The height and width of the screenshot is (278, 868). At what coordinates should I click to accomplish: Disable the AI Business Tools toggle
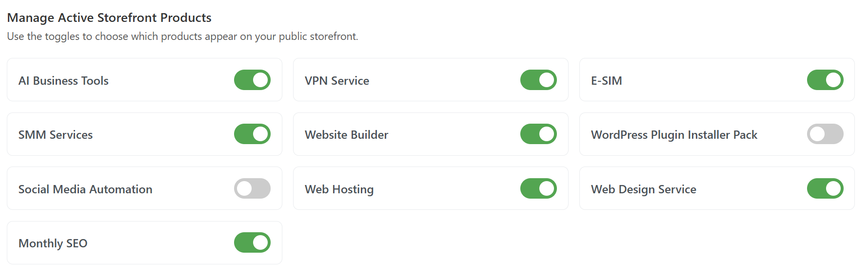(252, 80)
